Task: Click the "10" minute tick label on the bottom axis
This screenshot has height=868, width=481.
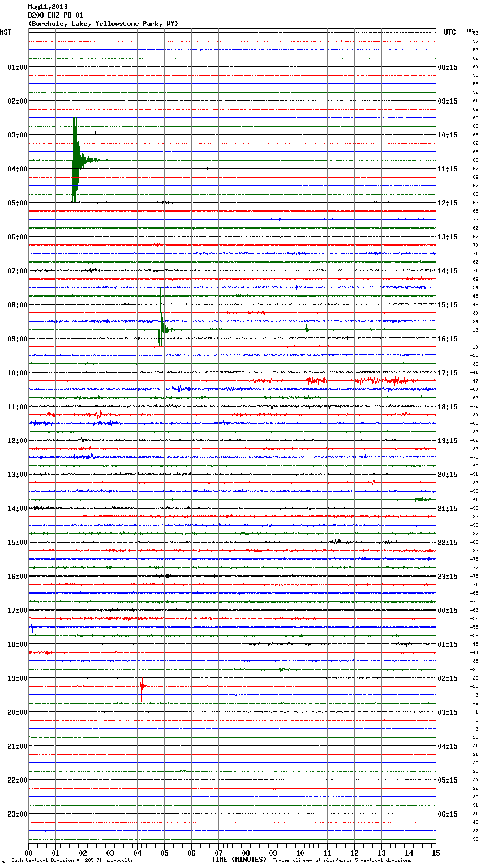Action: point(300,853)
